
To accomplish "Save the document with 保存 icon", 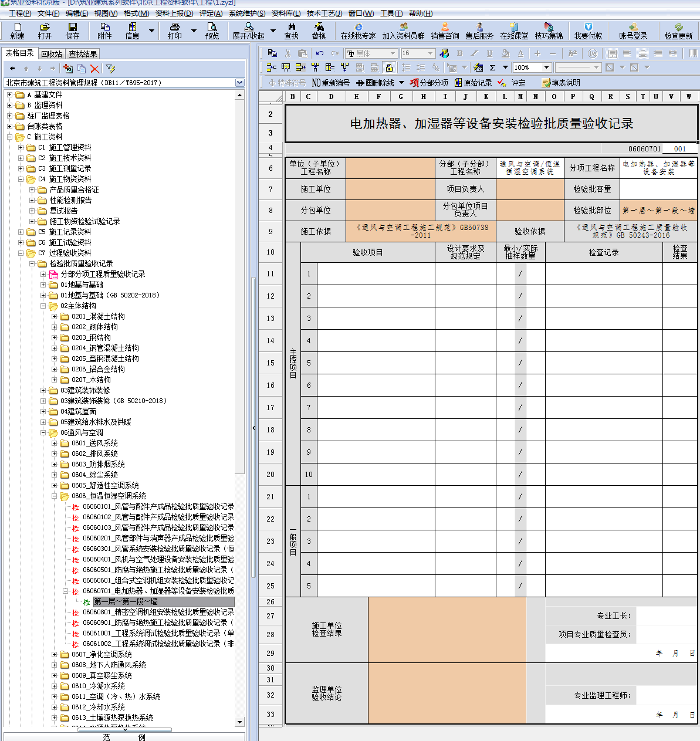I will [x=73, y=31].
